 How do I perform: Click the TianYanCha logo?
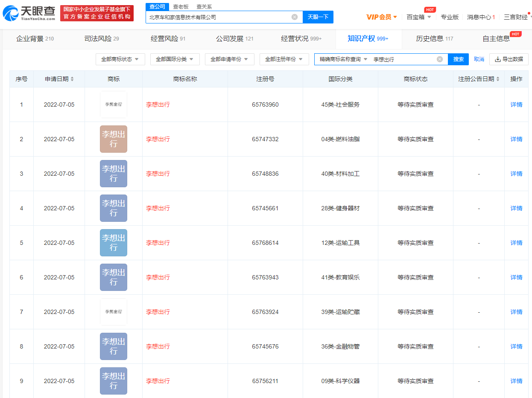[29, 13]
